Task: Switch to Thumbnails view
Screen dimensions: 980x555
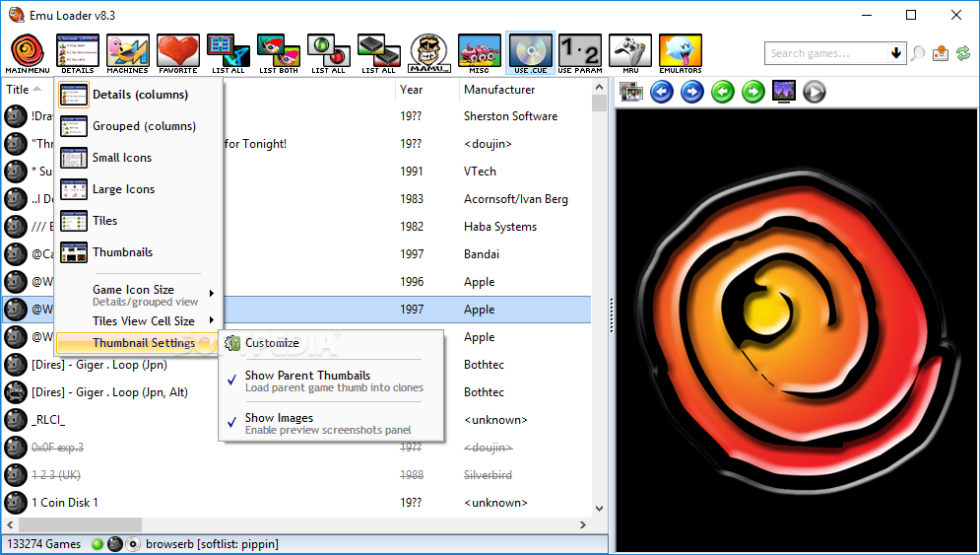Action: pos(140,252)
